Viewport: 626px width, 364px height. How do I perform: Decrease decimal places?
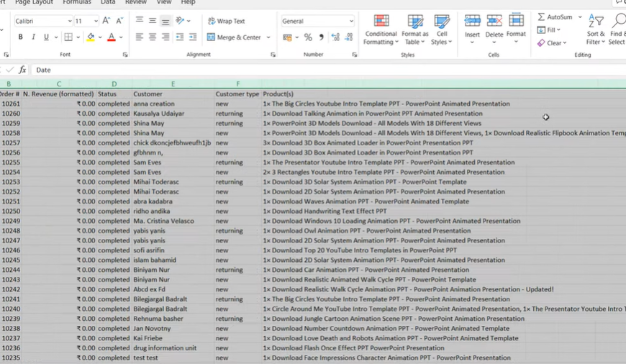(x=349, y=37)
